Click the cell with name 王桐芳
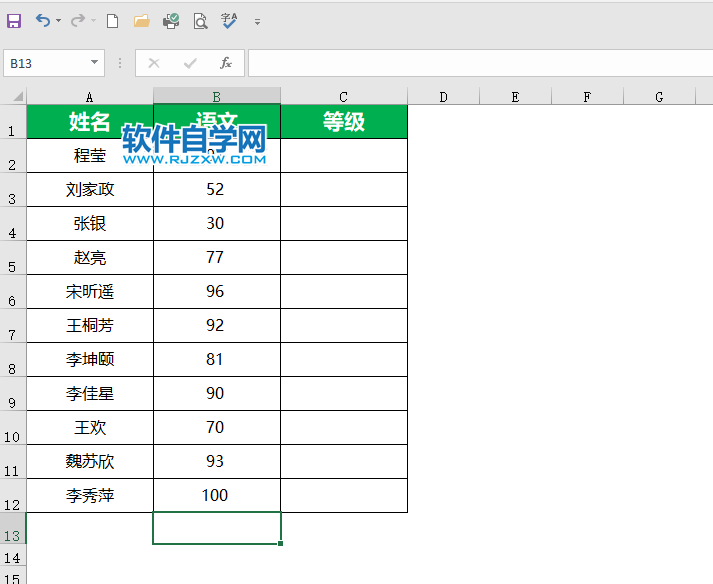This screenshot has height=584, width=713. click(x=90, y=326)
